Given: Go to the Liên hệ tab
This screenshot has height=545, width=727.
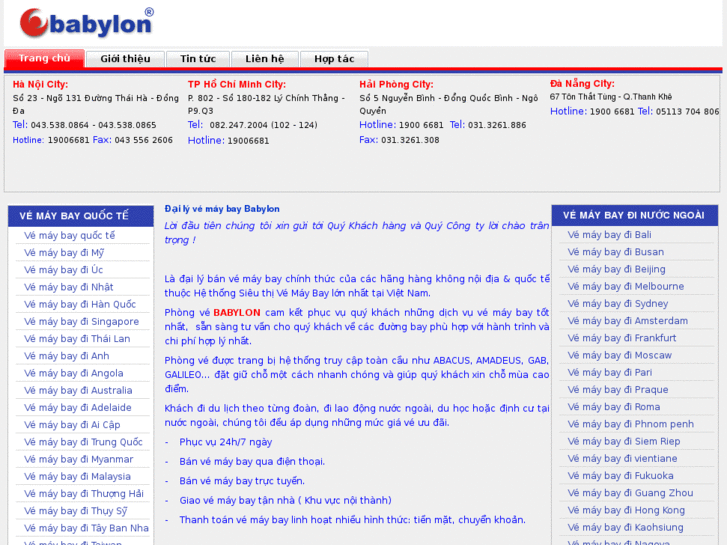Looking at the screenshot, I should [265, 59].
